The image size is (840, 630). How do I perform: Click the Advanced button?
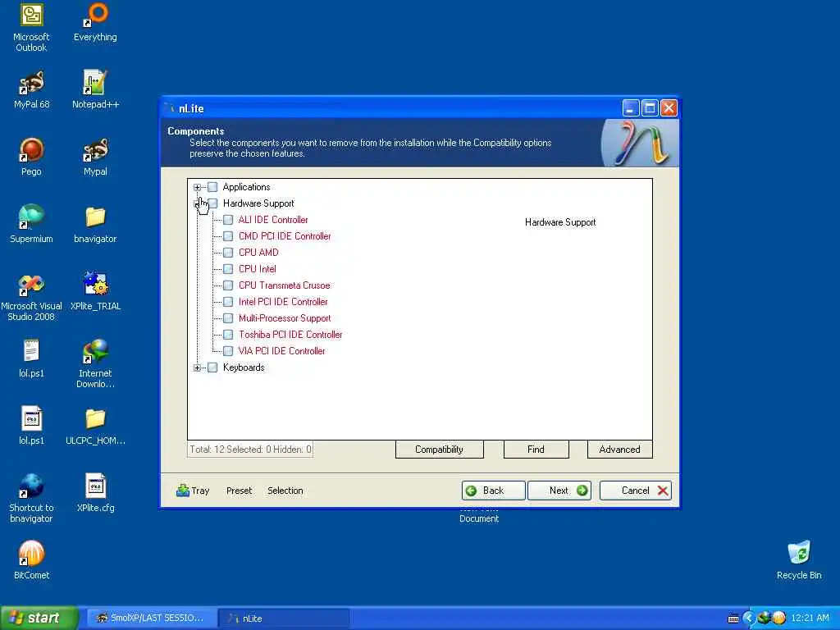pyautogui.click(x=620, y=450)
